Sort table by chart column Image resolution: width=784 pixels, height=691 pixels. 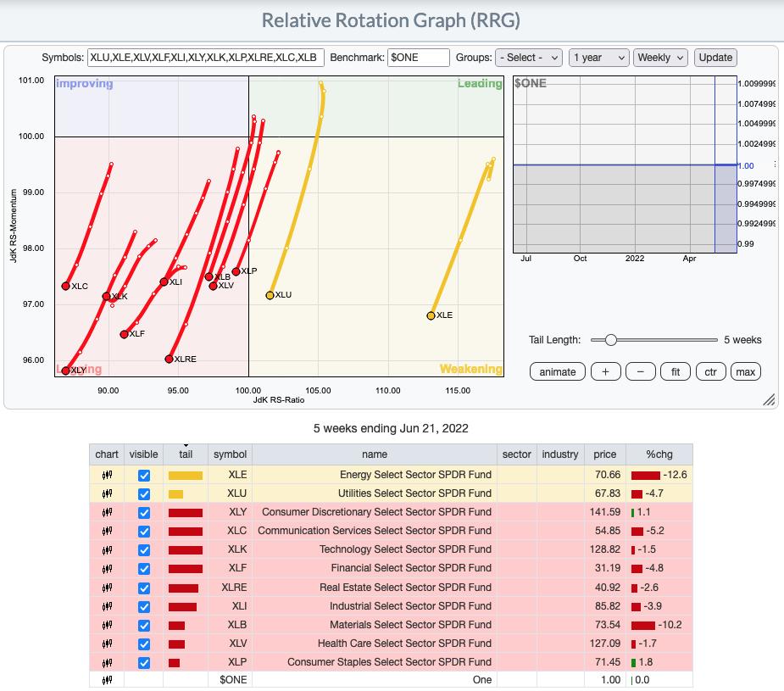[107, 454]
